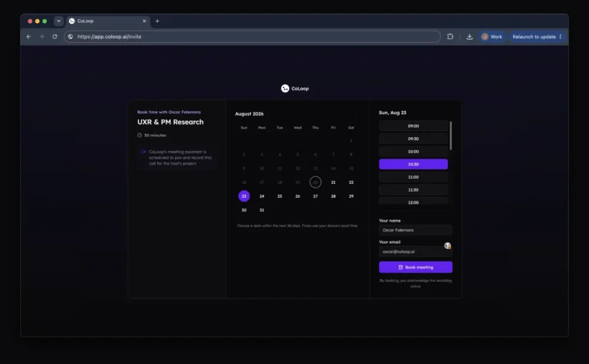Screen dimensions: 589x364
Task: Pick August 28 on the calendar
Action: click(333, 196)
